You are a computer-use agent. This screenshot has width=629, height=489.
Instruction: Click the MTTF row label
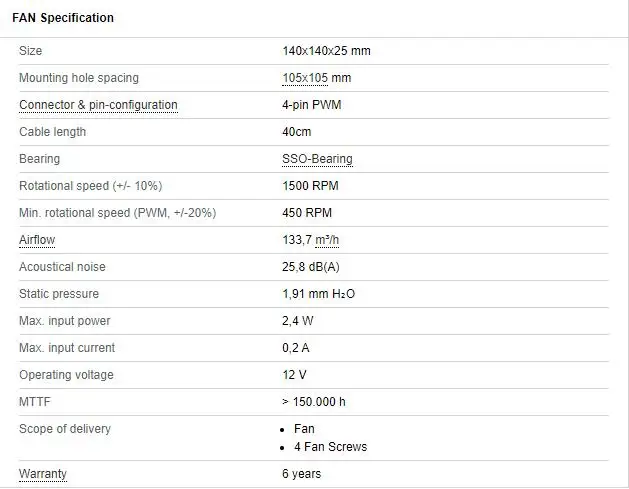[x=34, y=402]
